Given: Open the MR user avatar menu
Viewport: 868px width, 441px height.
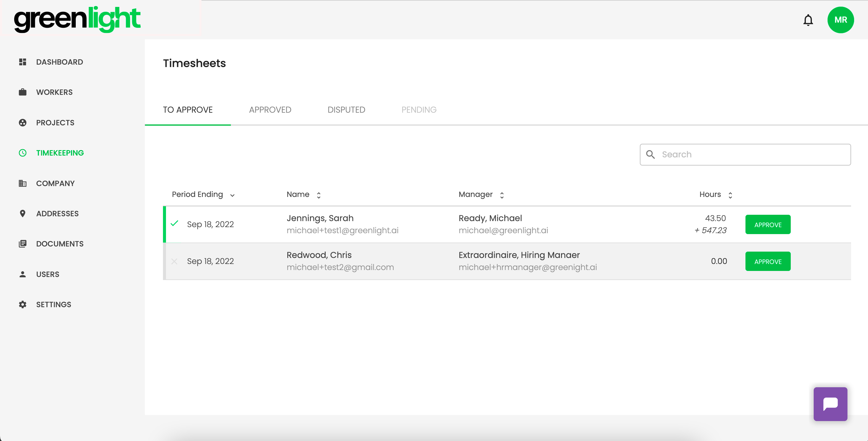Looking at the screenshot, I should click(x=840, y=20).
